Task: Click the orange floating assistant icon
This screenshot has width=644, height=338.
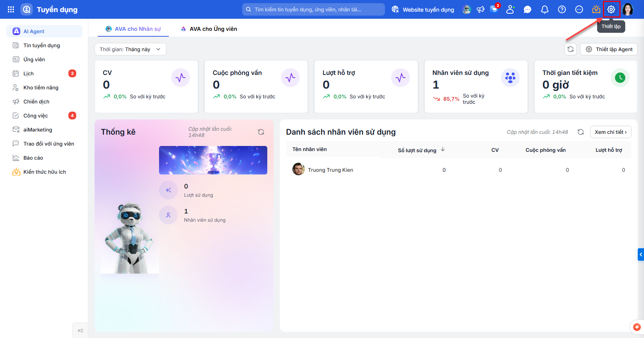Action: [x=637, y=327]
